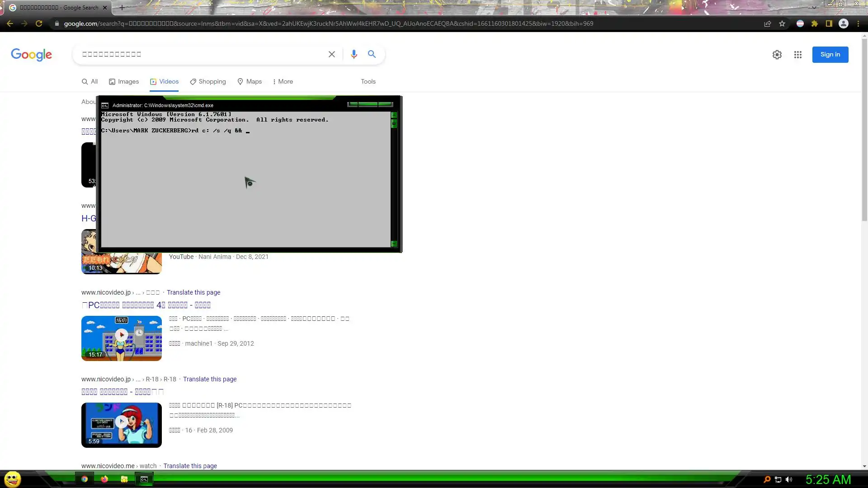The image size is (868, 488).
Task: Click the blue search magnifier icon
Action: click(372, 54)
